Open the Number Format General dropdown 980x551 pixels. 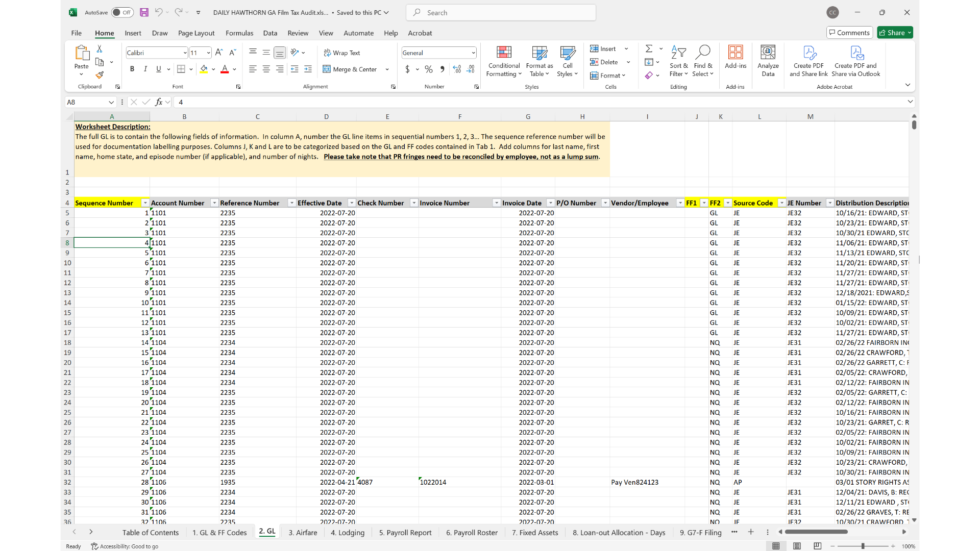coord(473,53)
